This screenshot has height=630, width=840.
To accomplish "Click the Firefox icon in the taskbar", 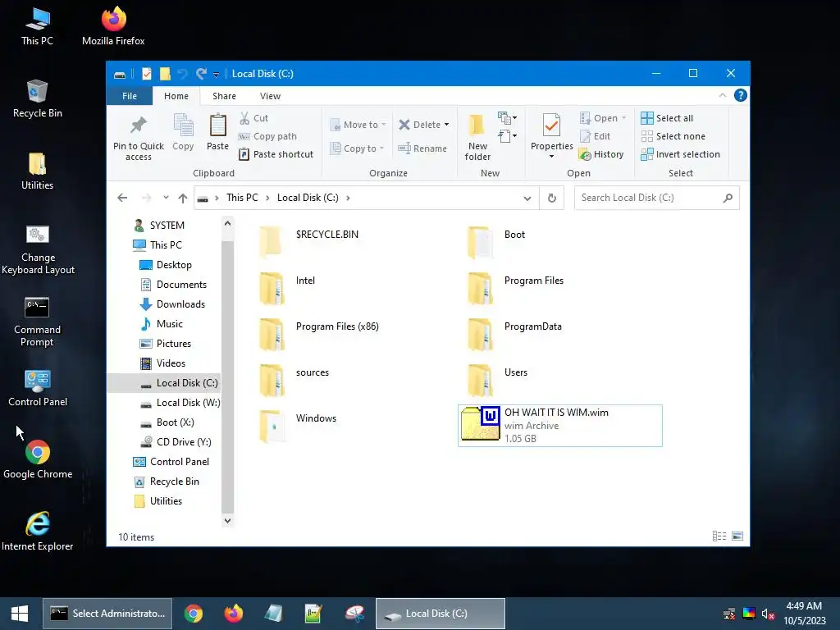I will click(x=234, y=614).
